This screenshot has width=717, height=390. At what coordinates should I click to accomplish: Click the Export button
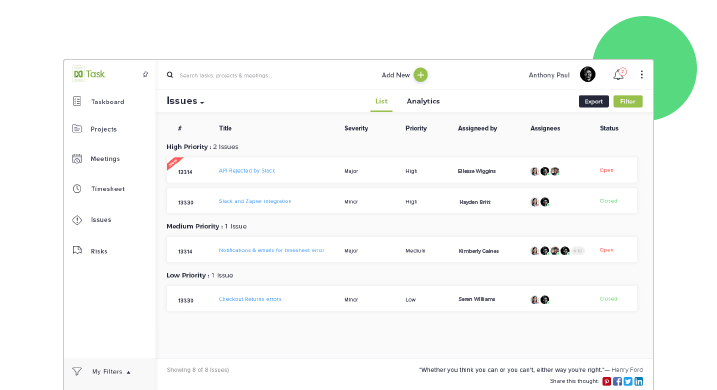(x=594, y=102)
